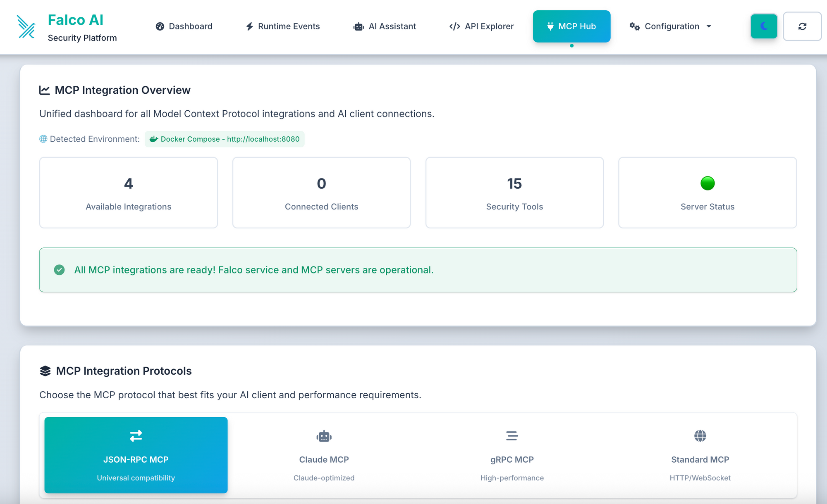Click the green Server Status indicator
827x504 pixels.
(x=707, y=183)
